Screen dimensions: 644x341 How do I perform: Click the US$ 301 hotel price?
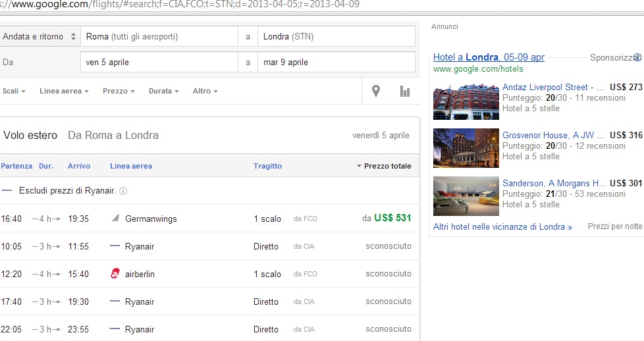coord(626,183)
